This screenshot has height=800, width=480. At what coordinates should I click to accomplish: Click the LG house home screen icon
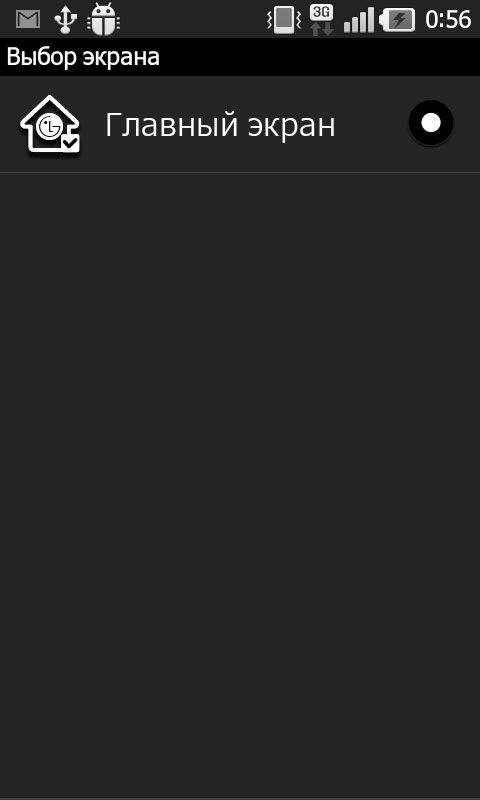click(50, 124)
